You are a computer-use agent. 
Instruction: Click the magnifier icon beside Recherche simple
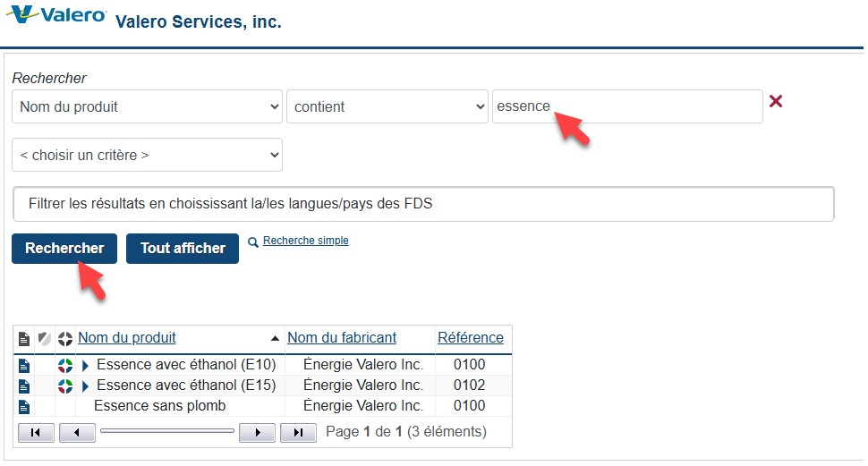point(253,241)
